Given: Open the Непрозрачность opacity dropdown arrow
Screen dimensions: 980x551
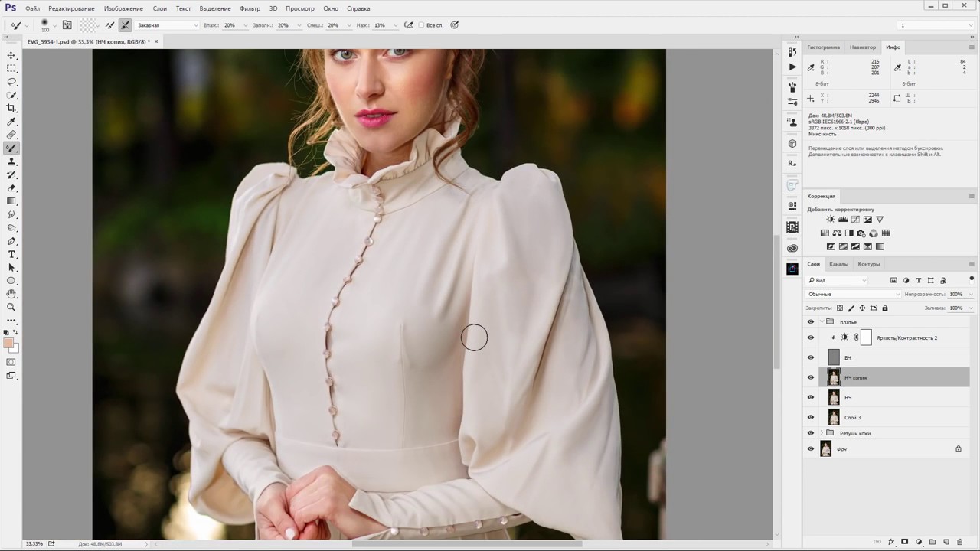Looking at the screenshot, I should 972,294.
